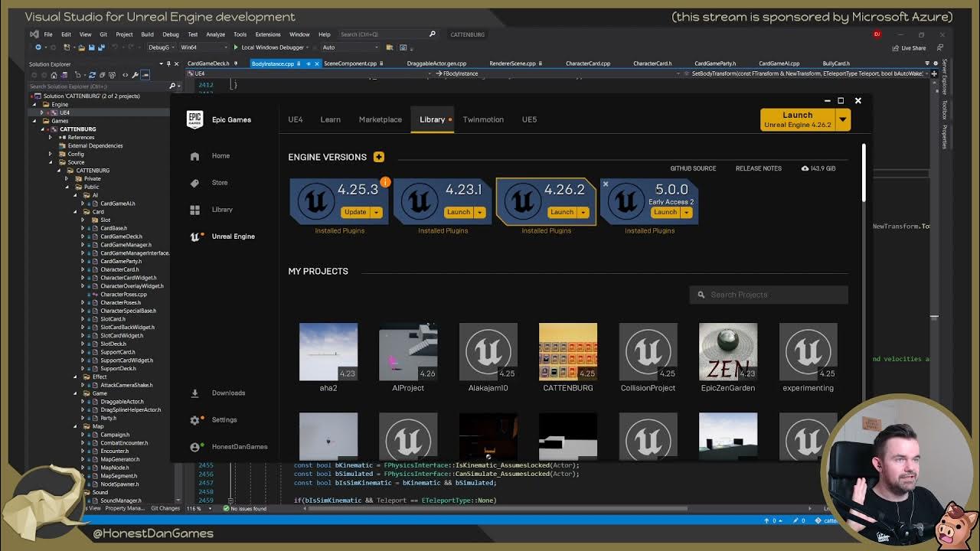
Task: Open the DebugG configuration dropdown
Action: pyautogui.click(x=161, y=47)
